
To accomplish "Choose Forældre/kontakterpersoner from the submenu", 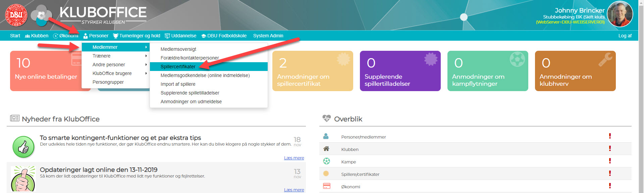I will pos(209,58).
